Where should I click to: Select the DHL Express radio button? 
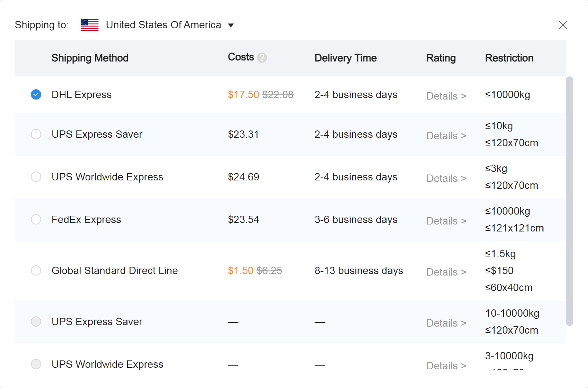click(x=36, y=95)
